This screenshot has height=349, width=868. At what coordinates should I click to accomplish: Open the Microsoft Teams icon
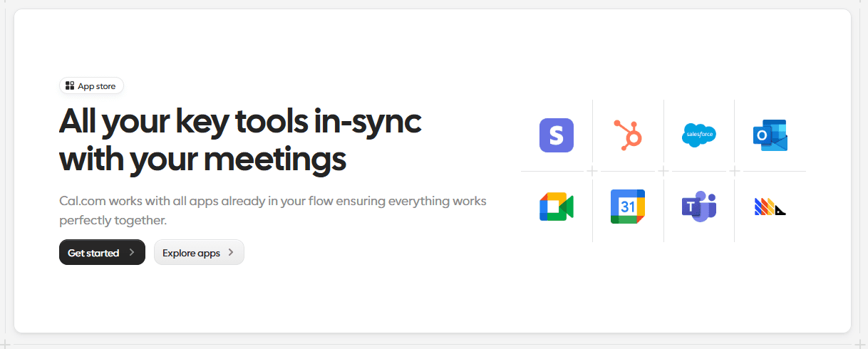pos(699,207)
